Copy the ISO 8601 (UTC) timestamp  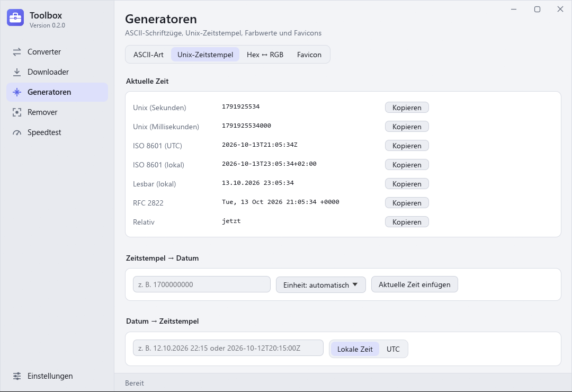(407, 146)
